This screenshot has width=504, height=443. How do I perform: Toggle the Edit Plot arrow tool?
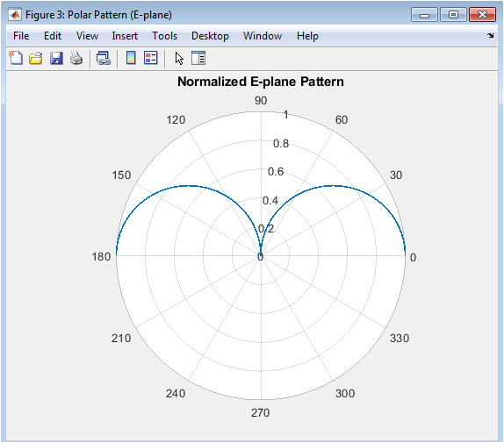[x=179, y=59]
